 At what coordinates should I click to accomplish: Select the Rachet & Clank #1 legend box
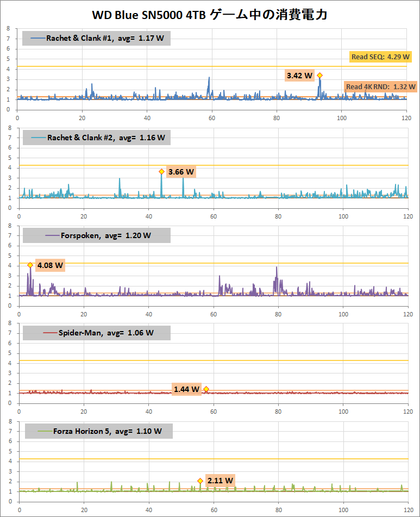tap(96, 38)
